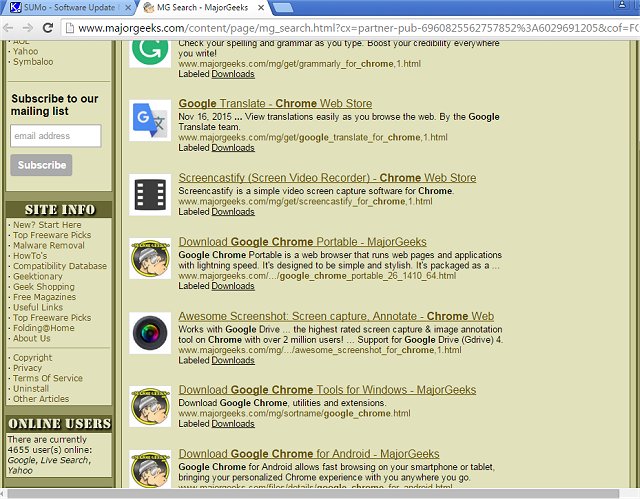Click the Subscribe button

tap(41, 165)
